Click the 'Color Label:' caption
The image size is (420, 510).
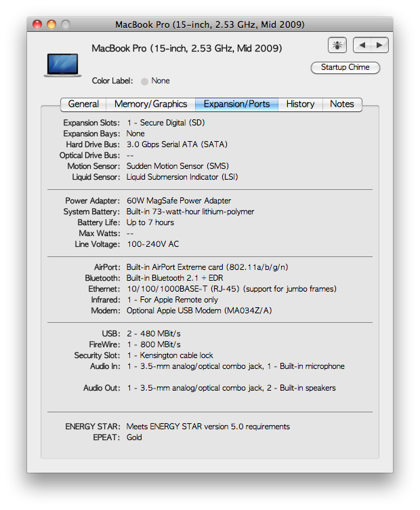click(112, 81)
